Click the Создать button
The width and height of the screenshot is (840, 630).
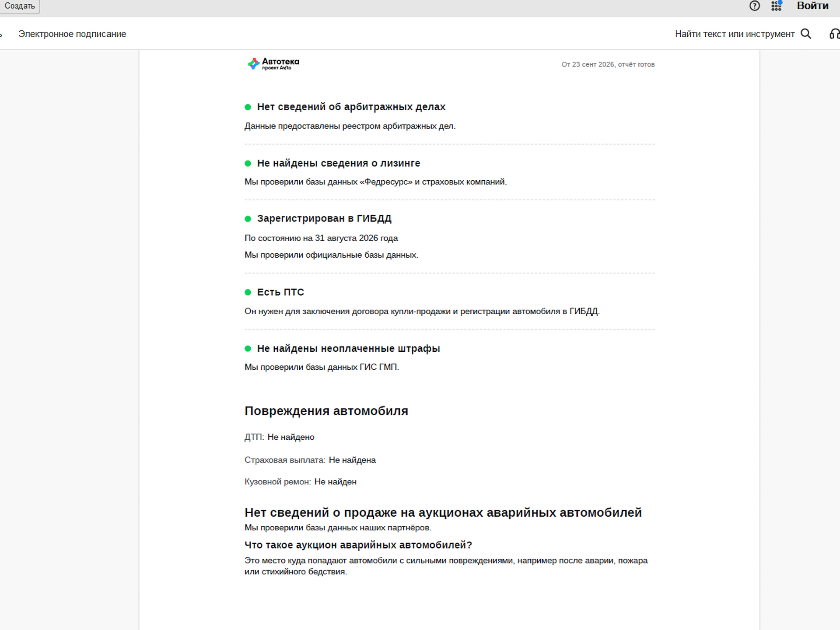point(20,6)
